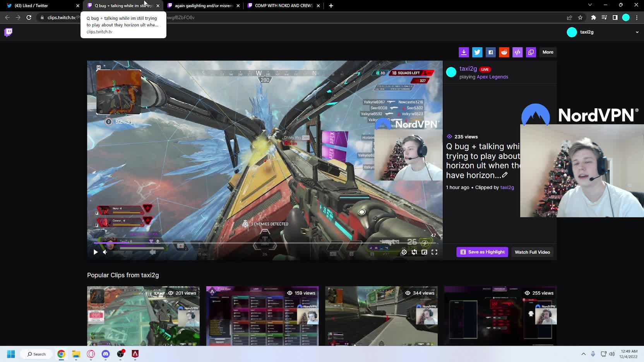
Task: Open the clip thumbnail with 201 views
Action: pos(143,316)
